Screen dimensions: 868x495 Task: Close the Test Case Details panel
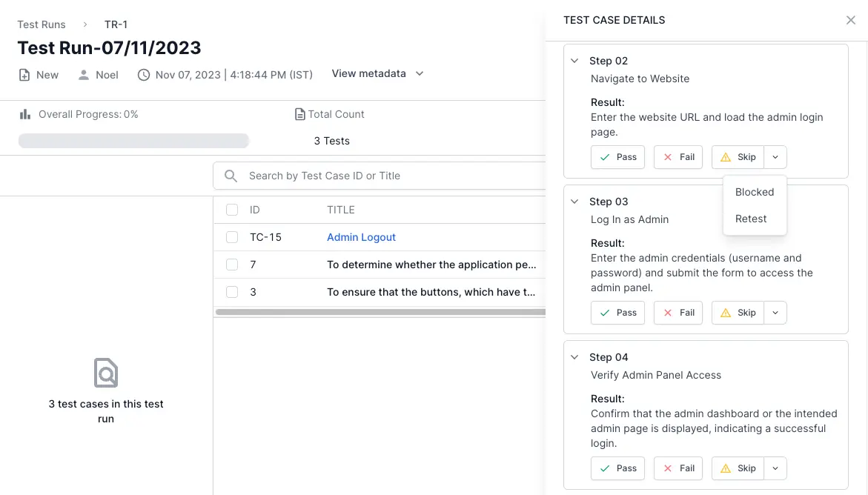click(x=851, y=20)
